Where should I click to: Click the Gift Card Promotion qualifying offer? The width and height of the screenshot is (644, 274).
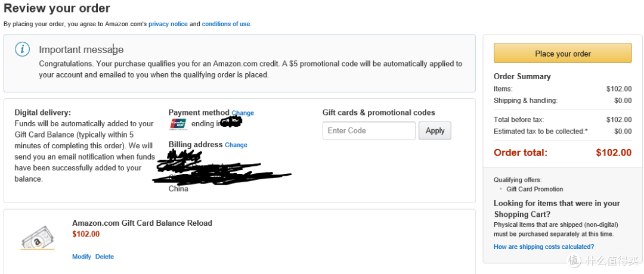pos(535,189)
